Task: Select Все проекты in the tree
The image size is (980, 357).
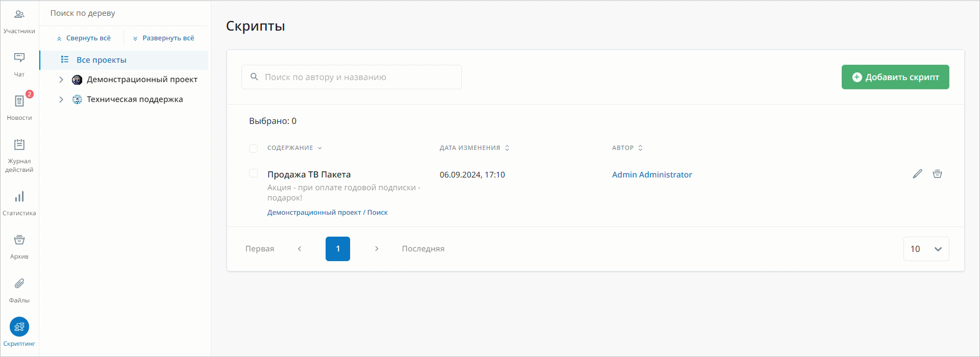Action: [124, 60]
